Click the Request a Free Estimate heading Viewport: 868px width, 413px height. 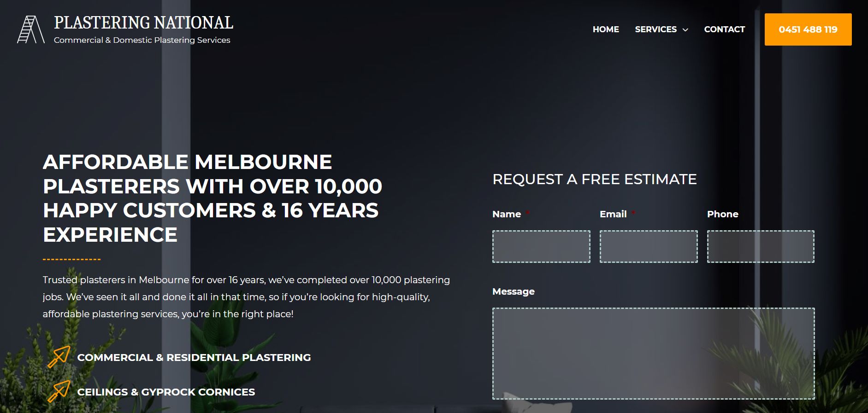click(x=595, y=179)
